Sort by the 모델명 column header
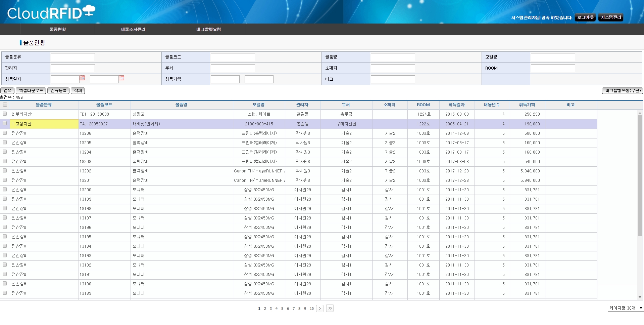This screenshot has width=644, height=325. [x=259, y=105]
